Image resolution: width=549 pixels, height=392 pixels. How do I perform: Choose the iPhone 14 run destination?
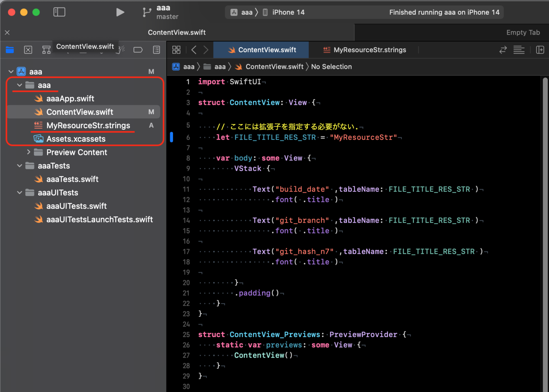coord(288,12)
